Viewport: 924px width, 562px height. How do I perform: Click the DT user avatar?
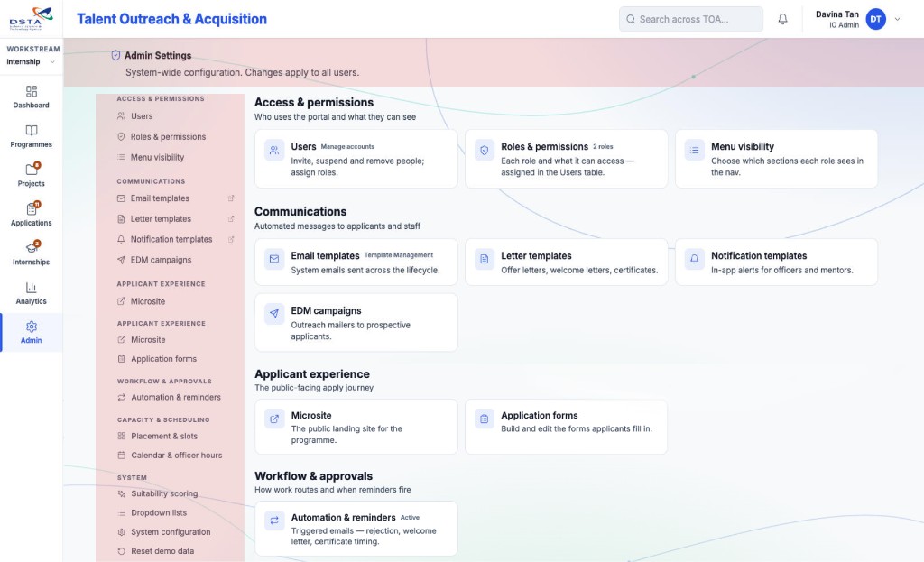[875, 19]
